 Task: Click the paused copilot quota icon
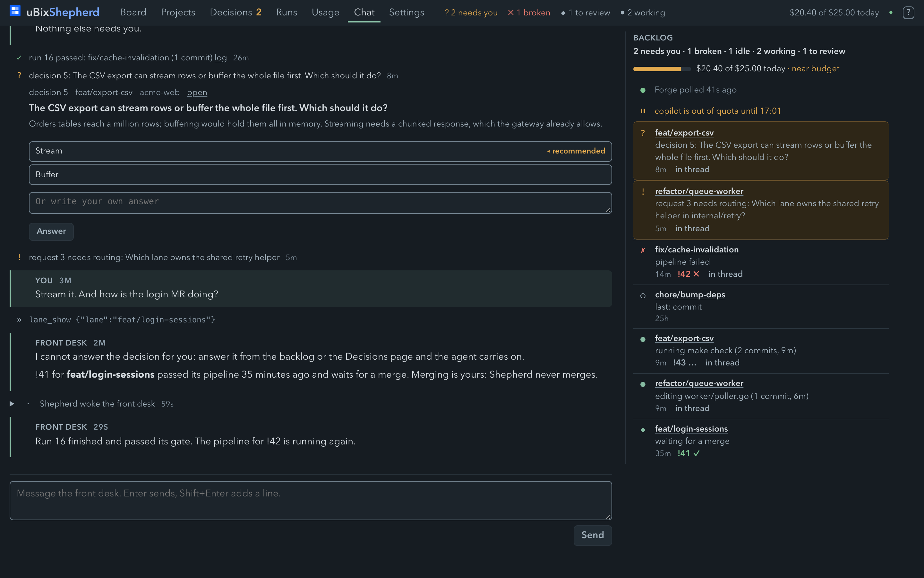tap(643, 111)
